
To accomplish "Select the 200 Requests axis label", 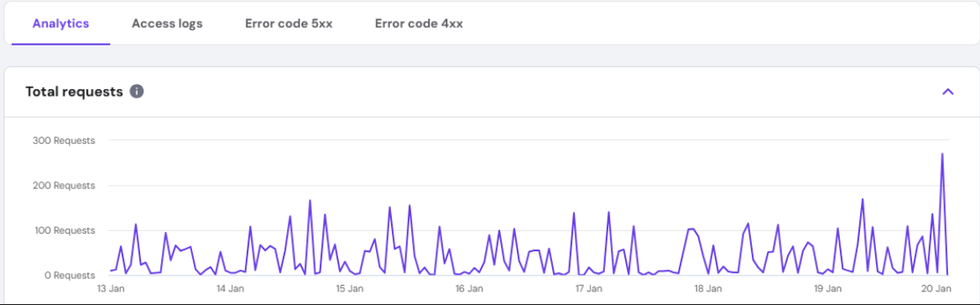I will pos(64,186).
